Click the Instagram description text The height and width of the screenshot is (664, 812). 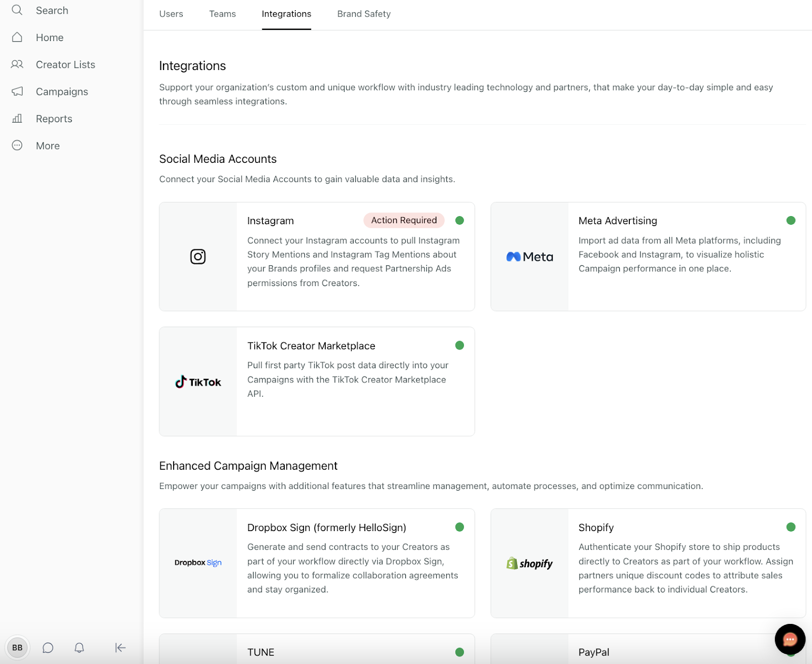click(353, 262)
